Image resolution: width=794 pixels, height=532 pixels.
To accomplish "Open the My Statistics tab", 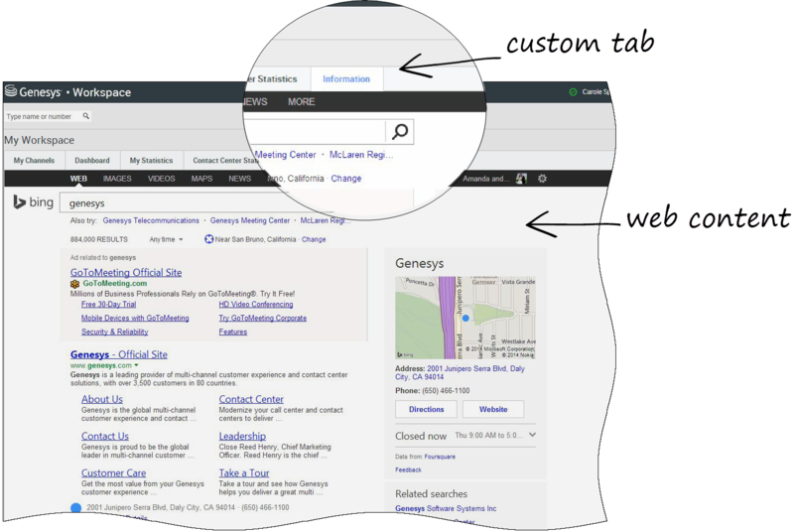I will click(x=151, y=160).
